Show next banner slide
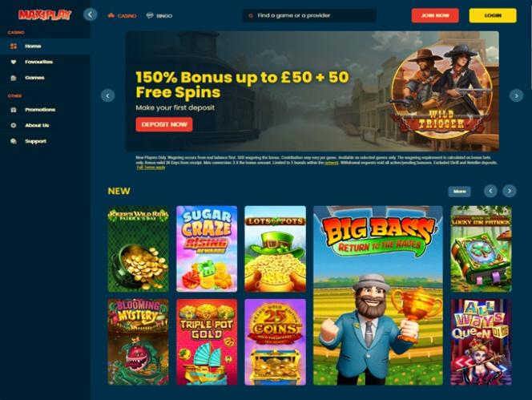The image size is (532, 400). coord(516,95)
